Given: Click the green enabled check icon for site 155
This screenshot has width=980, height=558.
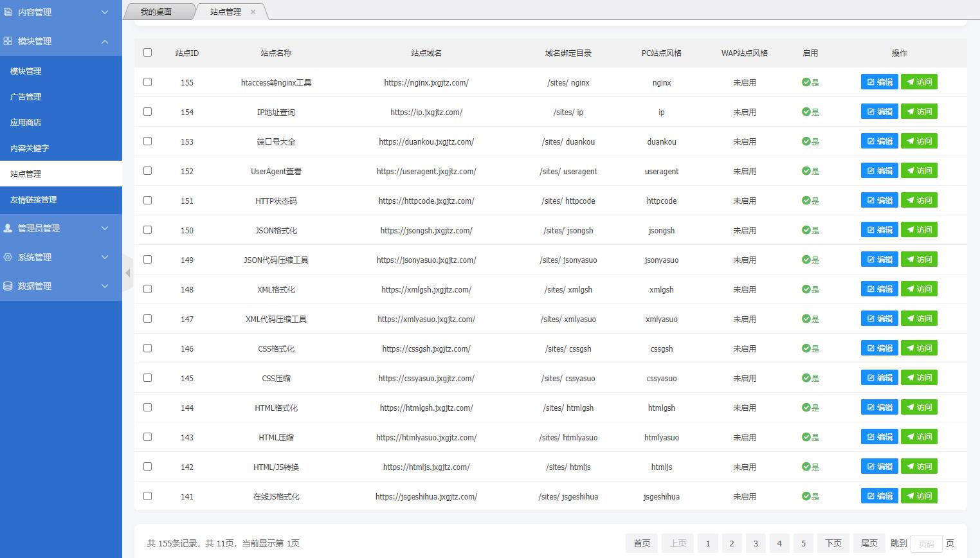Looking at the screenshot, I should point(806,82).
